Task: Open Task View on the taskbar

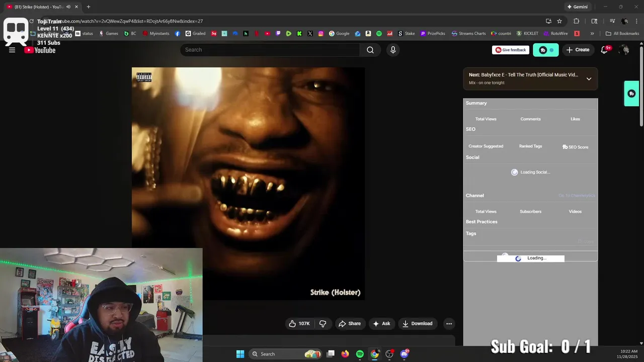Action: click(331, 354)
